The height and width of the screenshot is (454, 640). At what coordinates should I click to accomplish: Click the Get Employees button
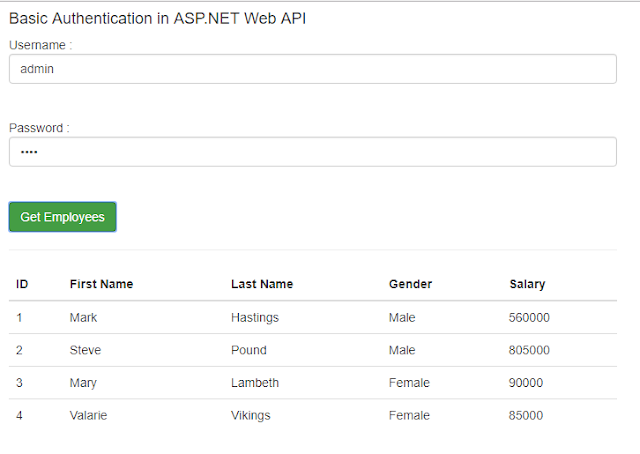coord(62,217)
